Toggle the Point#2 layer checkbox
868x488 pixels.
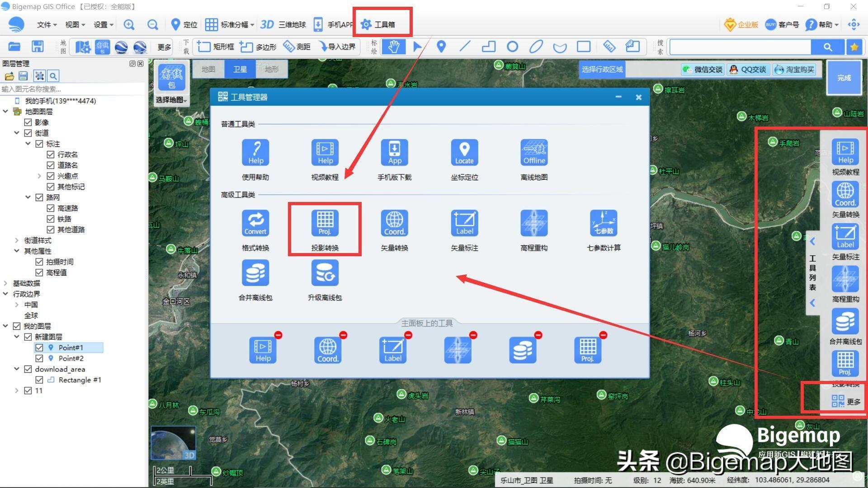tap(39, 358)
